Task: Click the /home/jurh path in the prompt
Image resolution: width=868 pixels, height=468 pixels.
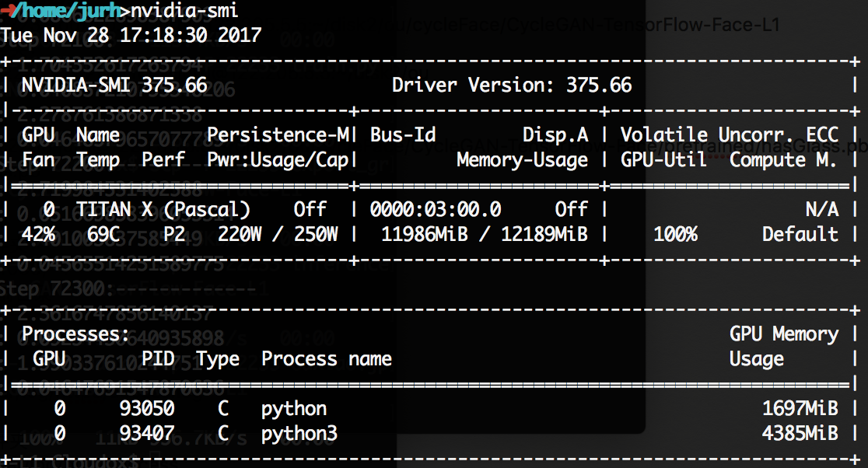Action: (68, 11)
